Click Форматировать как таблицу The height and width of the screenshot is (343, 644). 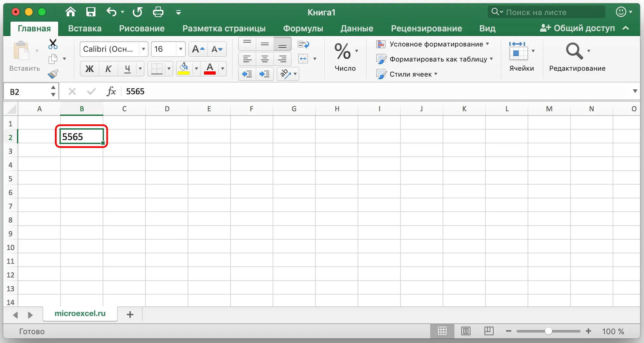tap(434, 59)
